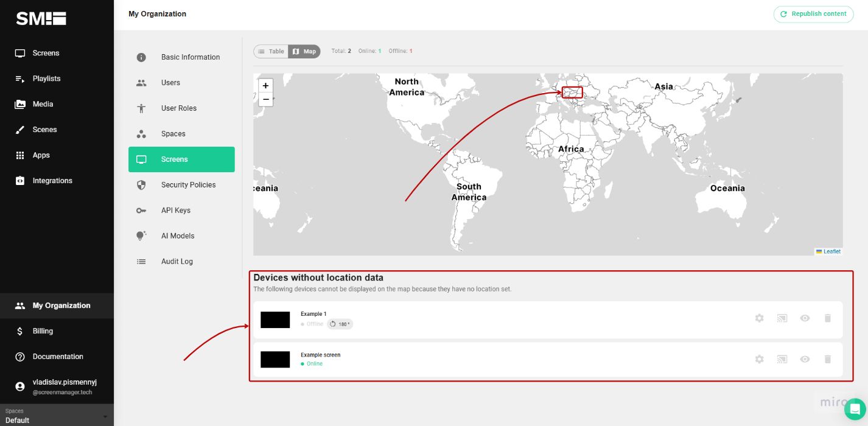The height and width of the screenshot is (426, 868).
Task: Delete the Example screen device
Action: [827, 359]
